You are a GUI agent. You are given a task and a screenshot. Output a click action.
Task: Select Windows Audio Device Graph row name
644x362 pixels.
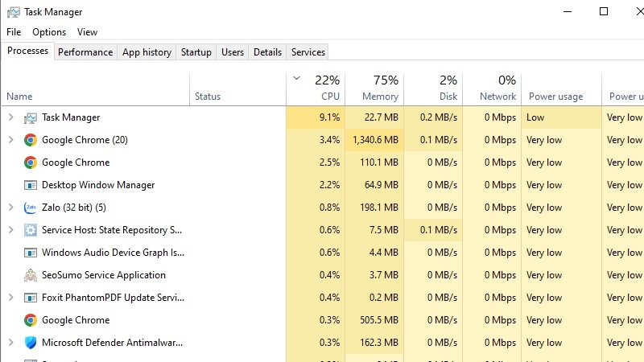coord(113,253)
